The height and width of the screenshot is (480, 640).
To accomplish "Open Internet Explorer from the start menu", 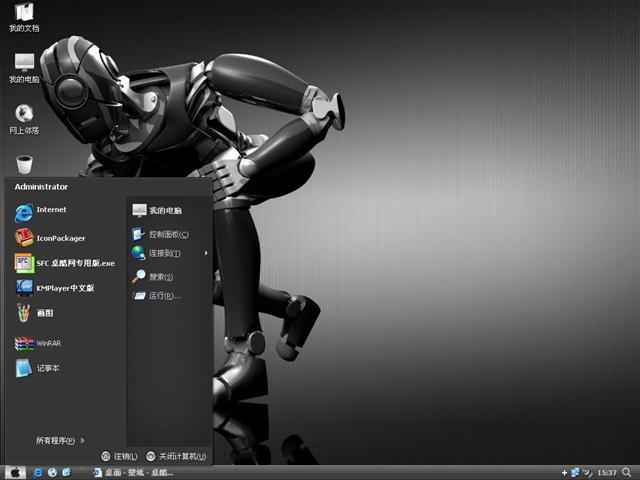I will [50, 211].
